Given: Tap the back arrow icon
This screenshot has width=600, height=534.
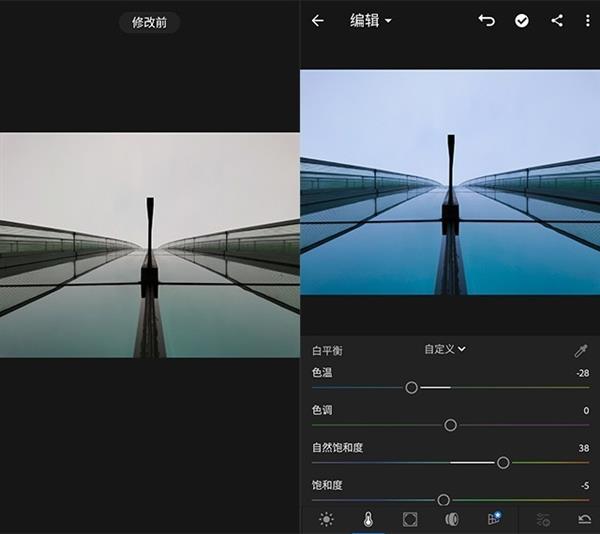Looking at the screenshot, I should 318,20.
